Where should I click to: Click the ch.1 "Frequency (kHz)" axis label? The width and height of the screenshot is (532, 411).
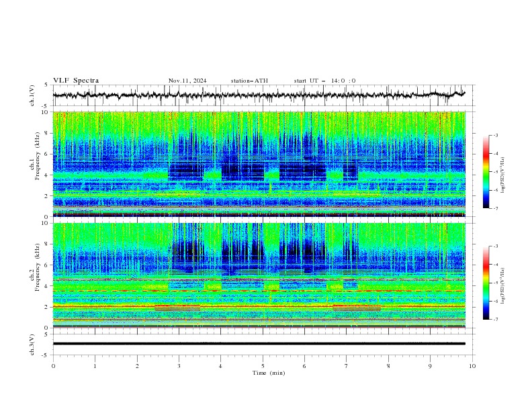click(x=38, y=156)
